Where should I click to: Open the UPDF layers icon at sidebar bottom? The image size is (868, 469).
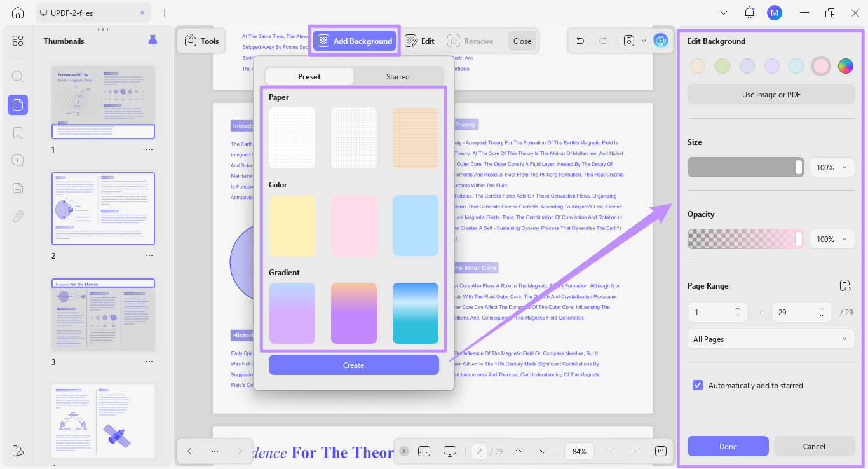[18, 451]
